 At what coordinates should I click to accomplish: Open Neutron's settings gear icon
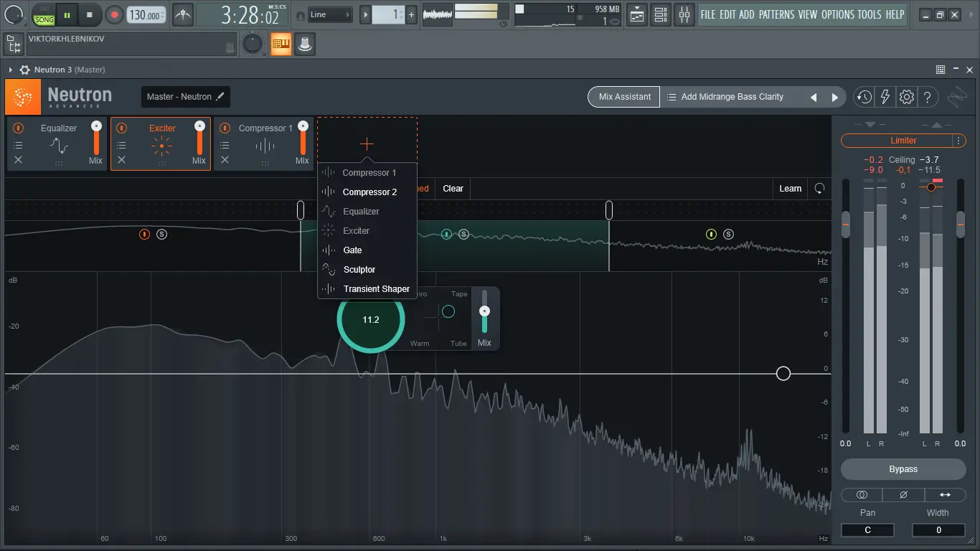906,96
